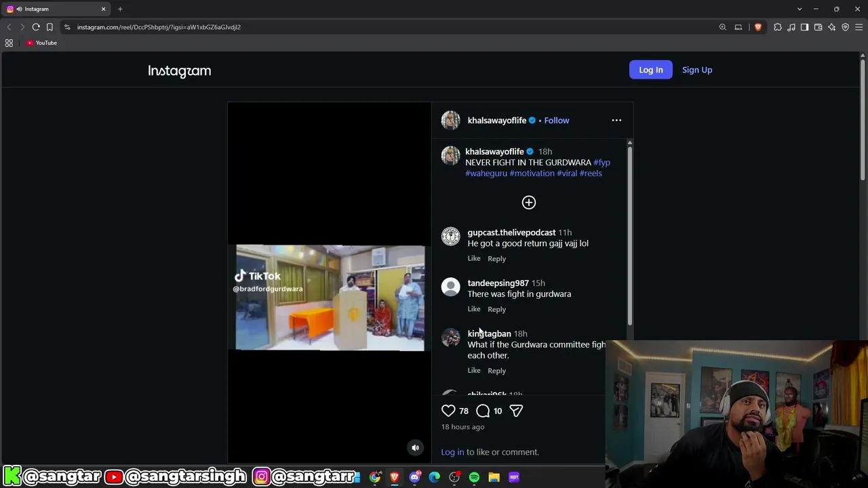Close the Instagram browser tab
This screenshot has height=488, width=868.
[x=104, y=9]
